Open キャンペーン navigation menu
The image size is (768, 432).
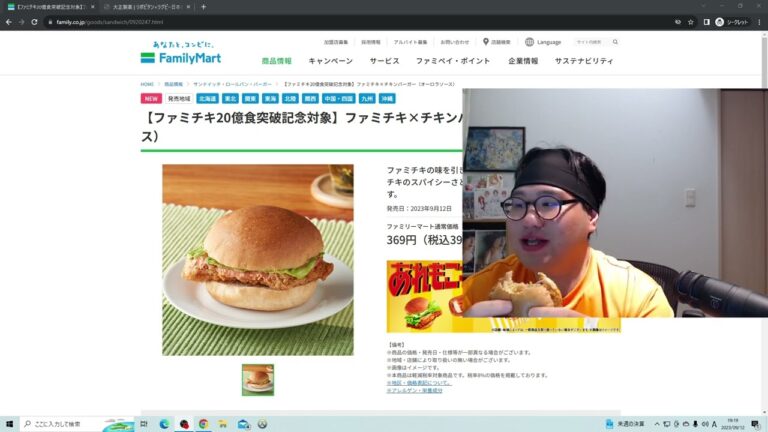coord(331,61)
